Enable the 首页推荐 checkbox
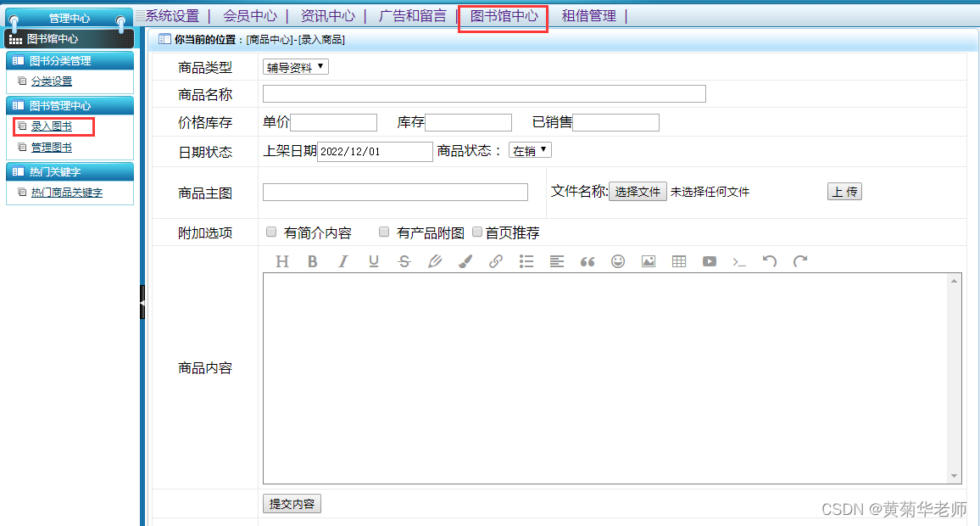This screenshot has width=980, height=526. pos(476,232)
